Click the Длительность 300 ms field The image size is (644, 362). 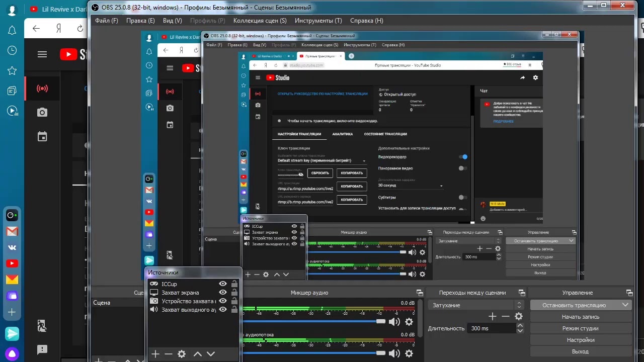tap(492, 328)
